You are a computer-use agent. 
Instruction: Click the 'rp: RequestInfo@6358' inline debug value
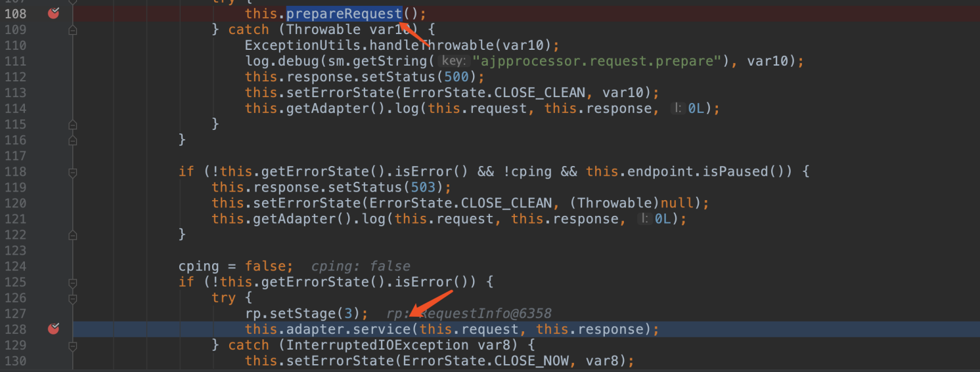(469, 314)
